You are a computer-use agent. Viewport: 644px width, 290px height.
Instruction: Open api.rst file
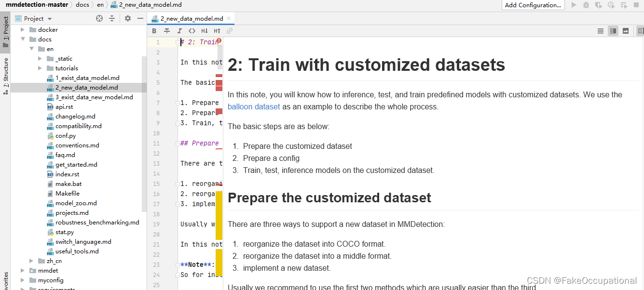click(64, 106)
